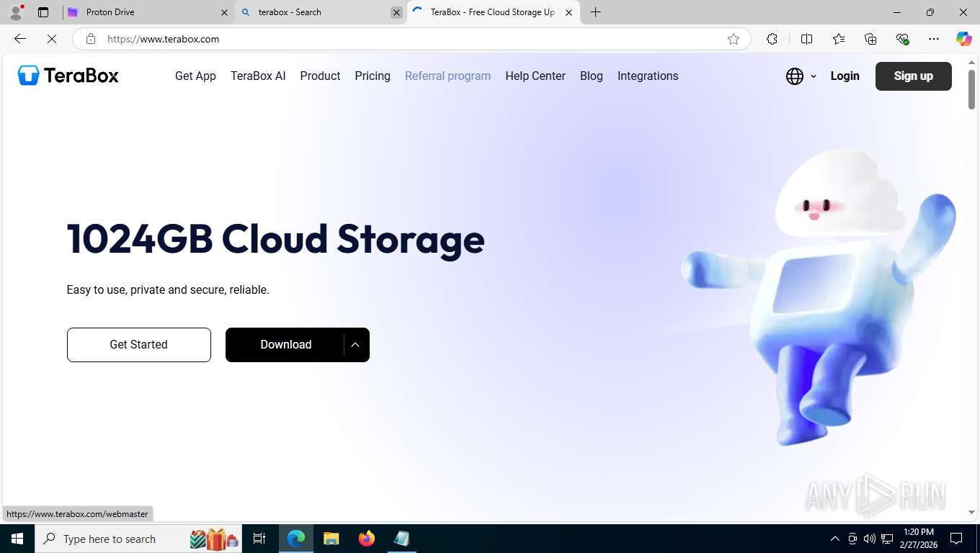The width and height of the screenshot is (980, 553).
Task: Open Edge Settings and more menu
Action: [934, 39]
